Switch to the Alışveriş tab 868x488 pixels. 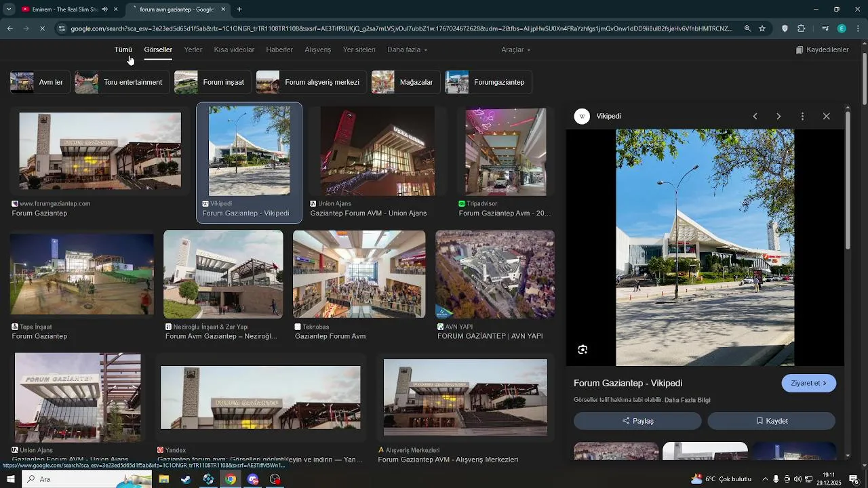318,49
